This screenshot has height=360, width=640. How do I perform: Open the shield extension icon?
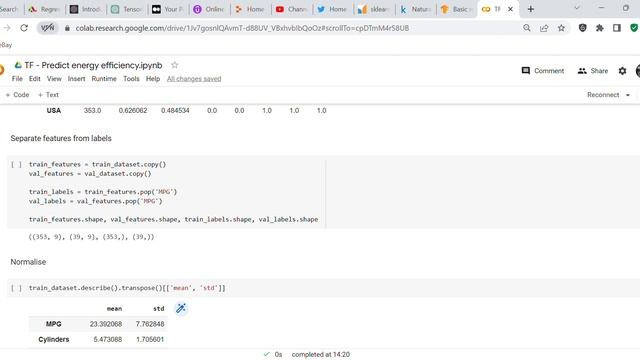click(582, 28)
